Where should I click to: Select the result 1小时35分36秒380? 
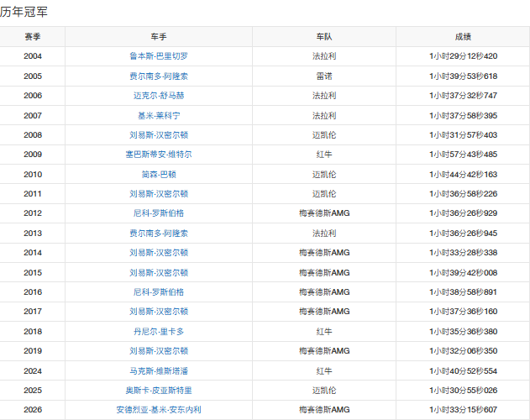click(463, 332)
